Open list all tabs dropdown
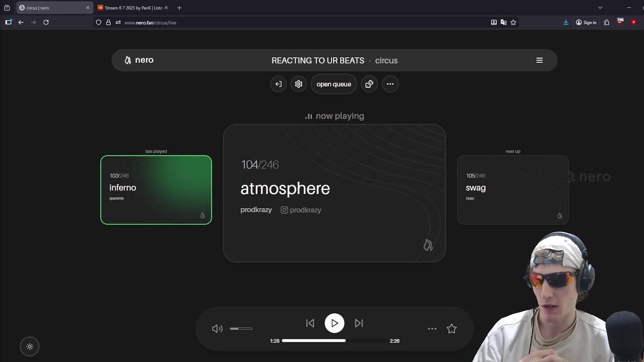 click(x=600, y=8)
